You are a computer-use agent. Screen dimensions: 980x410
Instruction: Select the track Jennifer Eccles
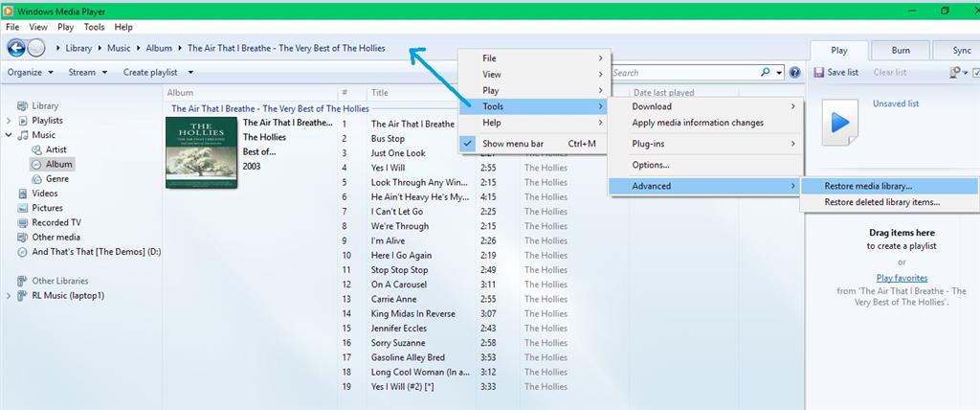(x=399, y=328)
